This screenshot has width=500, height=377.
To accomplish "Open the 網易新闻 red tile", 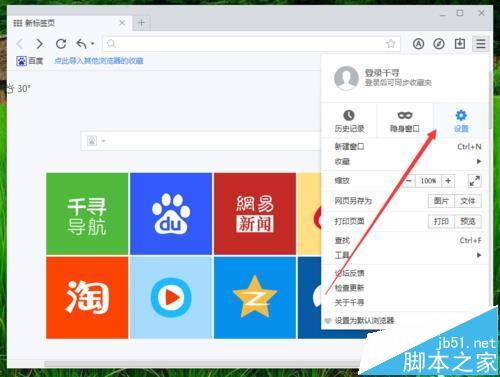I will pos(255,213).
